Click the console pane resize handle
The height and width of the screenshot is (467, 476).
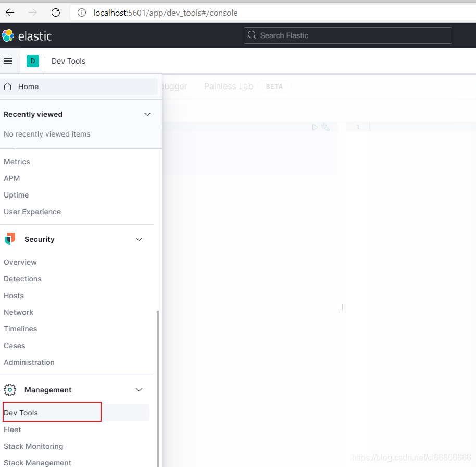[x=342, y=308]
